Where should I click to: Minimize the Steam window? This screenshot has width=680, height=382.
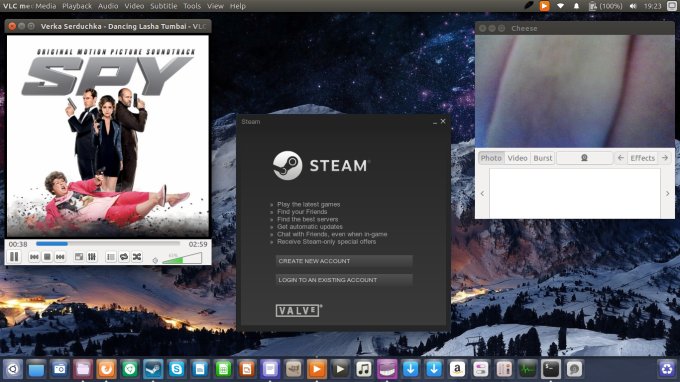tap(435, 122)
